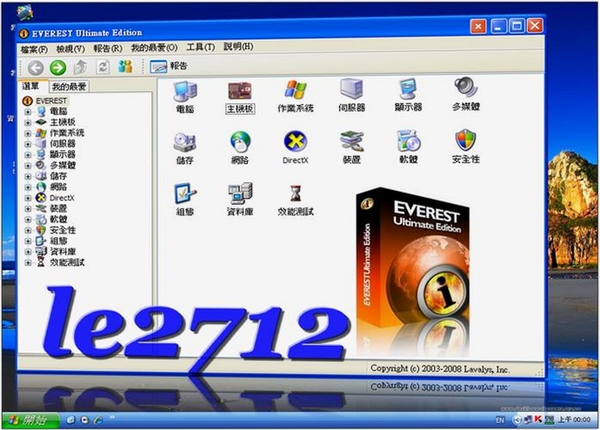Switch to the 選單 tab
This screenshot has height=430, width=600.
tap(31, 86)
